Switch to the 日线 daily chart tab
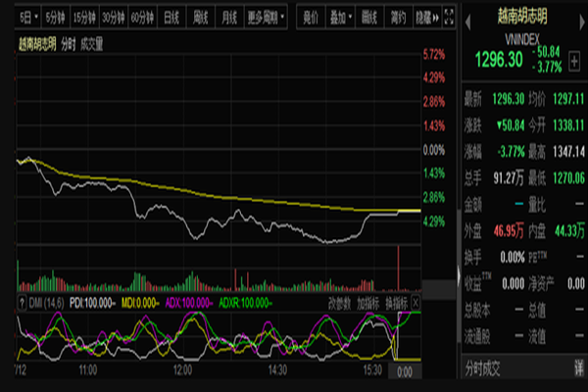 click(x=171, y=17)
